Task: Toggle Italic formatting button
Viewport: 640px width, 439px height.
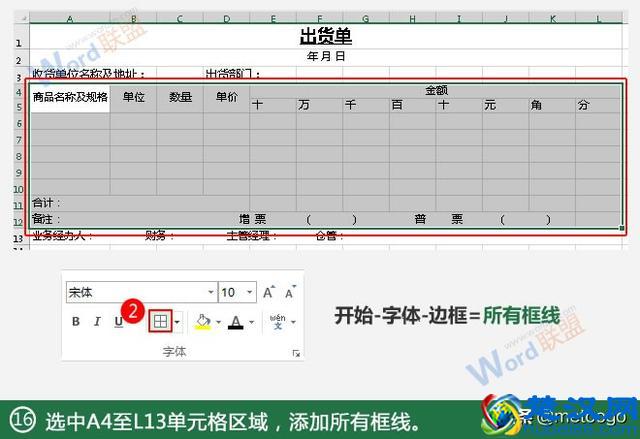Action: [97, 321]
